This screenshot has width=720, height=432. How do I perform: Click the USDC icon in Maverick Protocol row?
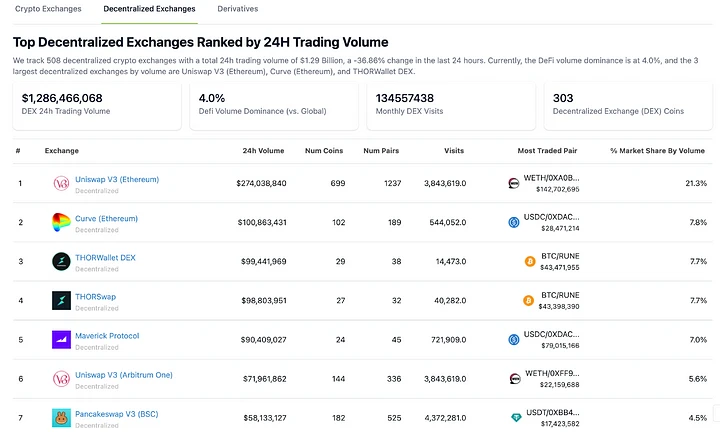point(514,340)
